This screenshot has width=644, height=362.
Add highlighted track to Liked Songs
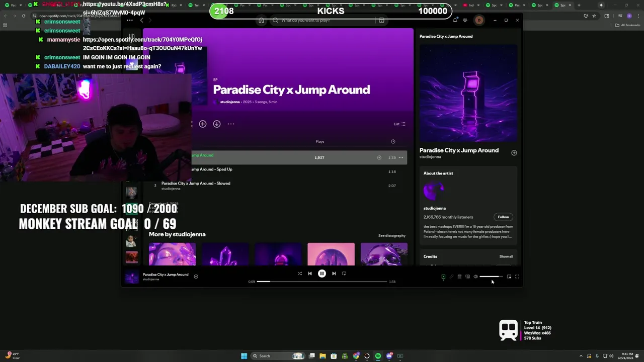(x=379, y=157)
